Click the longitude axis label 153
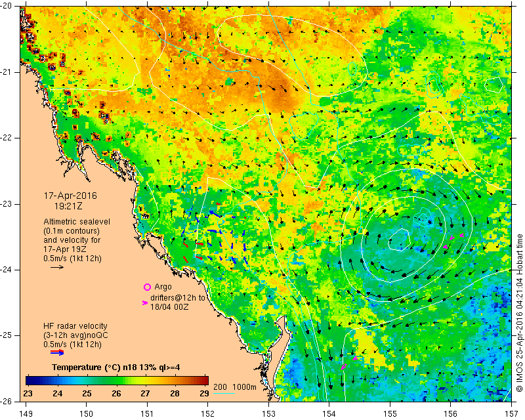Screen dimensions: 525x420 [x=268, y=415]
